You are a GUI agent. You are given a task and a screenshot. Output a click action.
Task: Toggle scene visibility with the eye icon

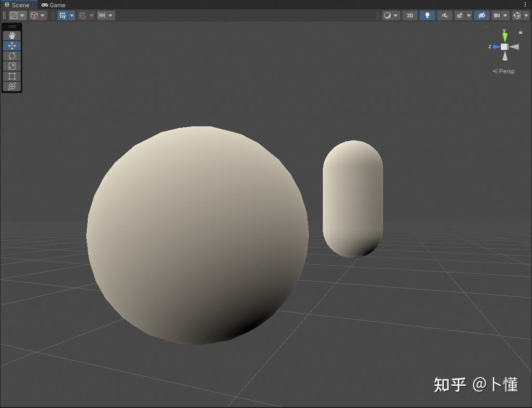481,15
